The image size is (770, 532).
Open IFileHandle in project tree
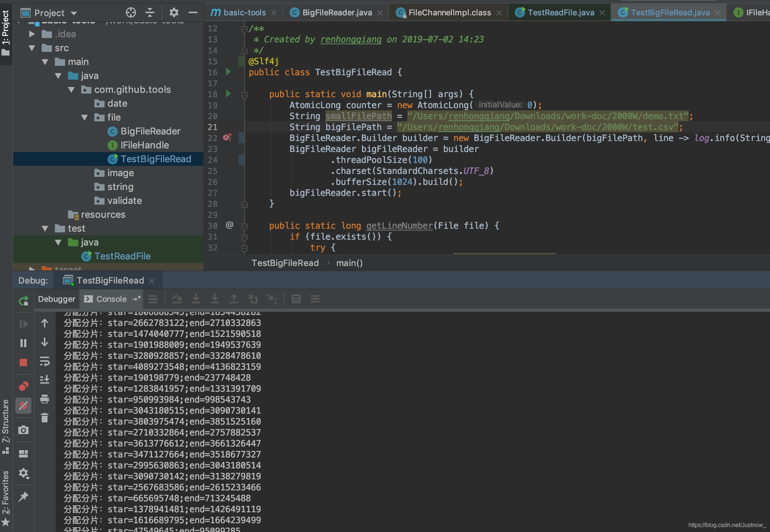(x=144, y=145)
